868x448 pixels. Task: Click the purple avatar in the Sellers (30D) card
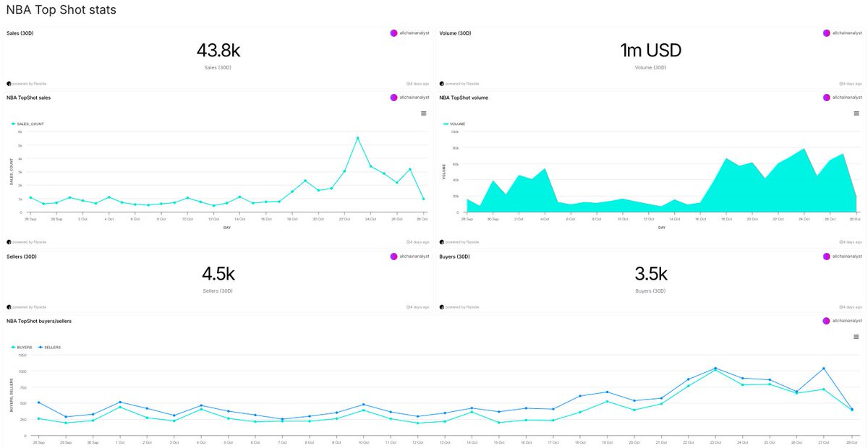coord(393,257)
